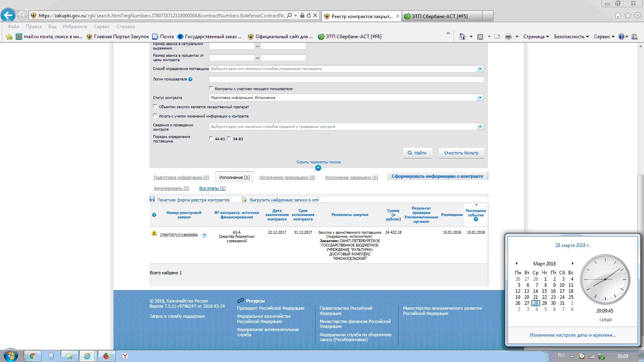The width and height of the screenshot is (644, 362).
Task: Toggle Контракты с участием текущего пользователя checkbox
Action: [x=211, y=88]
